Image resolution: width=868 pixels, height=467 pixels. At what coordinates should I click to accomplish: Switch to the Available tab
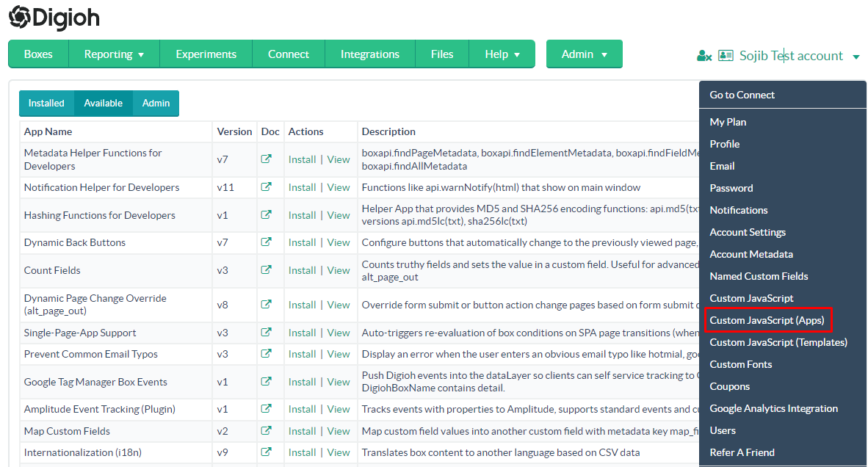pyautogui.click(x=104, y=104)
